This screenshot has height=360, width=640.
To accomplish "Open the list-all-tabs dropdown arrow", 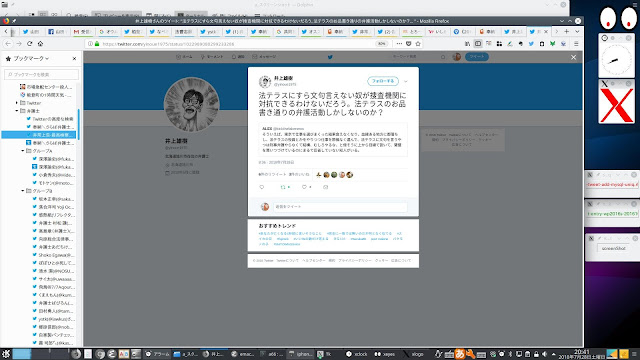I will click(577, 31).
